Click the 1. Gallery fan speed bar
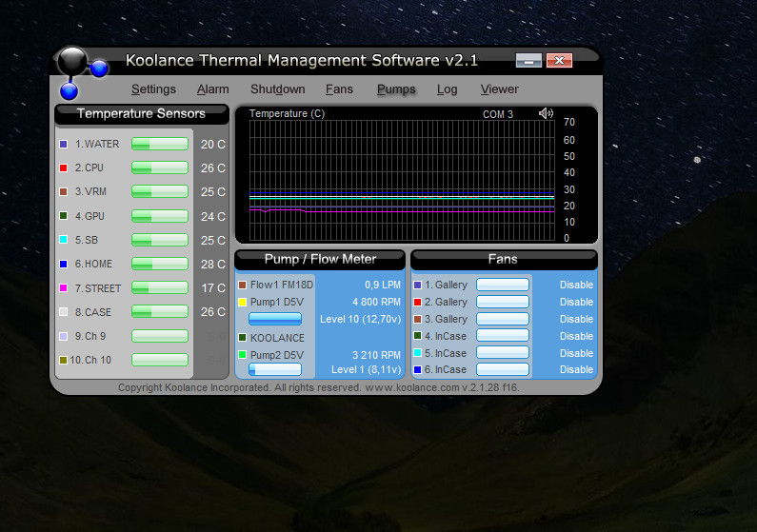This screenshot has width=757, height=532. [x=503, y=285]
